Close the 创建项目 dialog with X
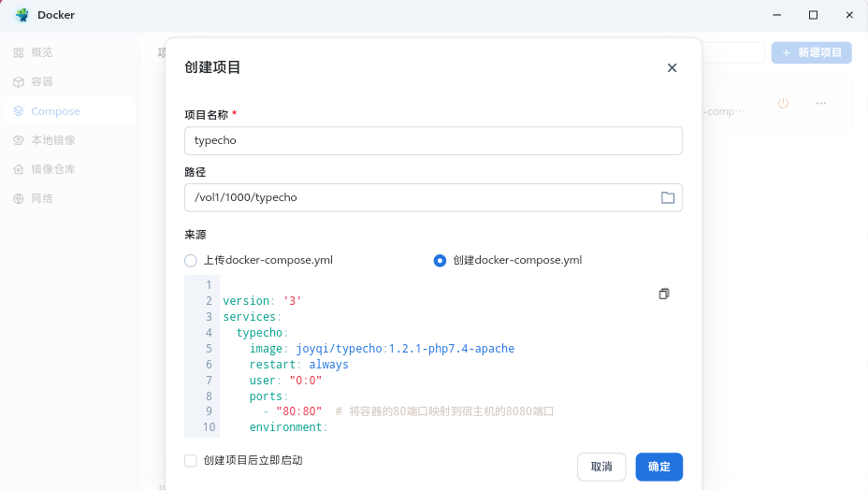 [x=672, y=67]
